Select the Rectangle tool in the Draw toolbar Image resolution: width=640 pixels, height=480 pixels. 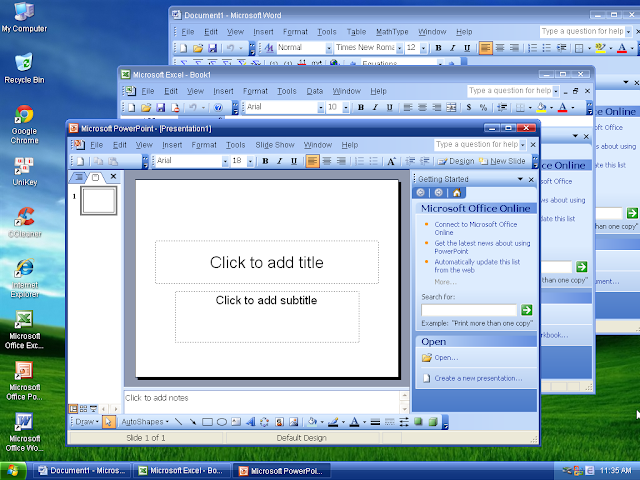(207, 422)
